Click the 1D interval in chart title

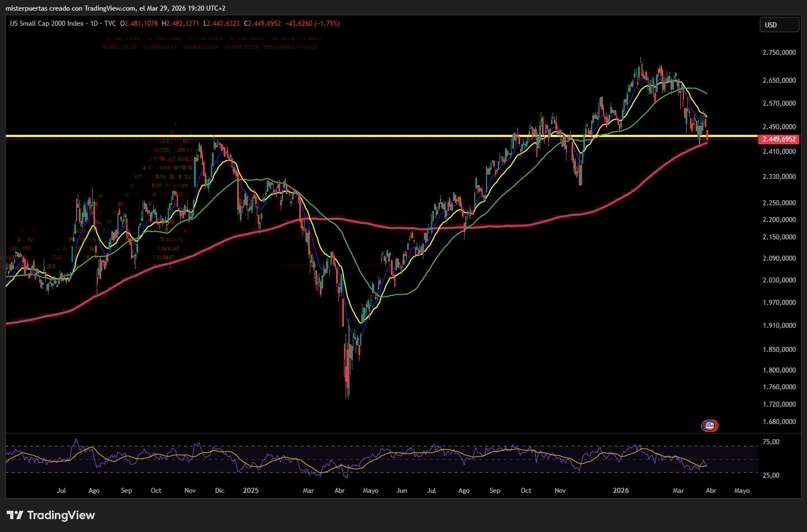point(94,23)
